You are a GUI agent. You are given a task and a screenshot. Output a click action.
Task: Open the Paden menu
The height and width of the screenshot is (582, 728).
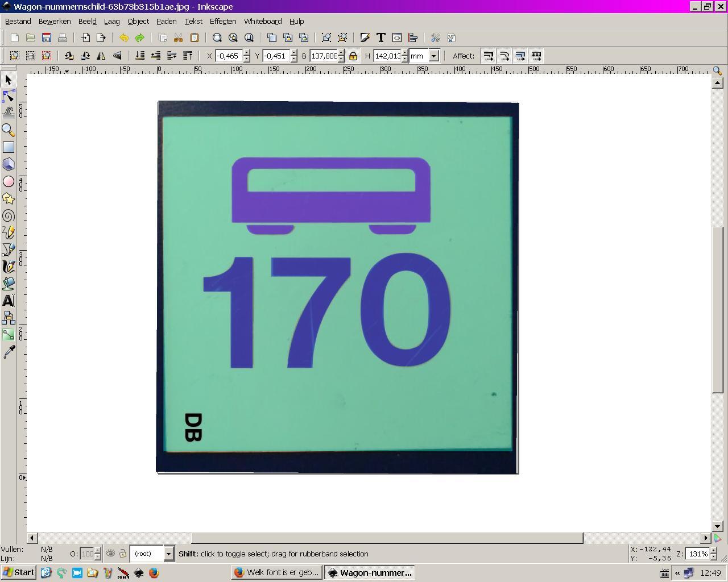(166, 22)
